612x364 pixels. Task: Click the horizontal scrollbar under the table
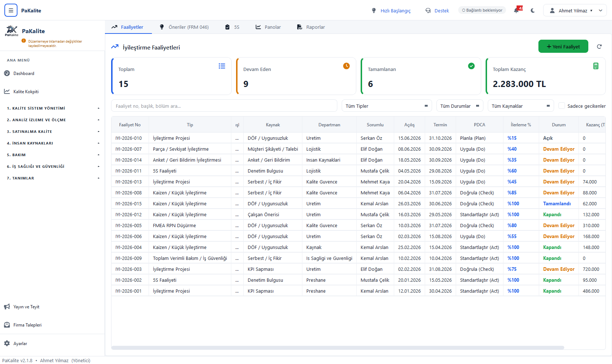[338, 348]
